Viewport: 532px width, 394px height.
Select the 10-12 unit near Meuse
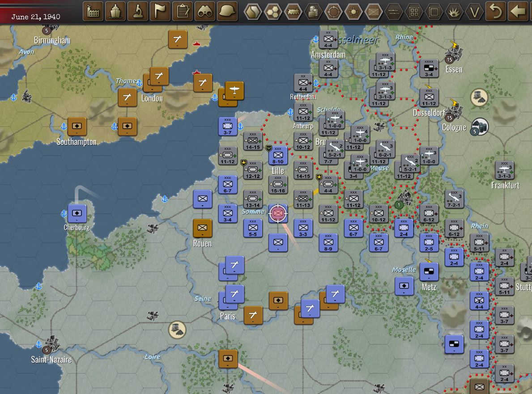click(379, 214)
